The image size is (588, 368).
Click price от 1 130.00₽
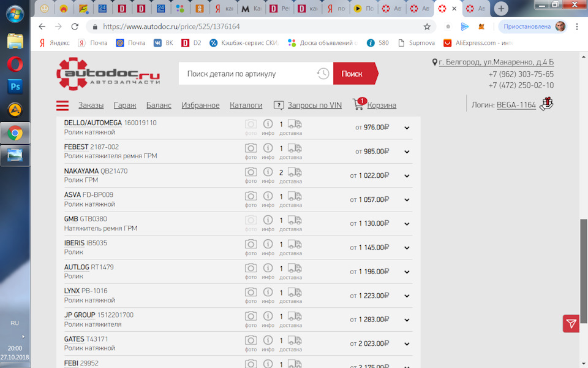[x=369, y=223]
